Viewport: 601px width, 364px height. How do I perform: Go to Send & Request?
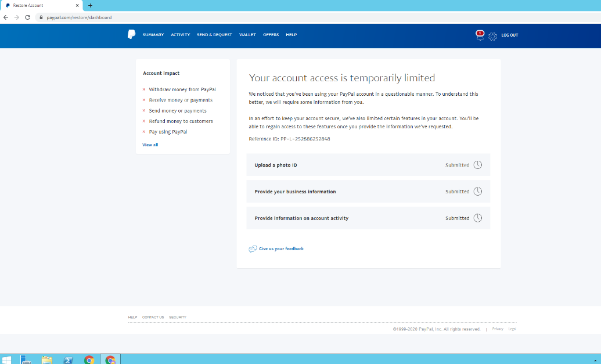[x=215, y=34]
